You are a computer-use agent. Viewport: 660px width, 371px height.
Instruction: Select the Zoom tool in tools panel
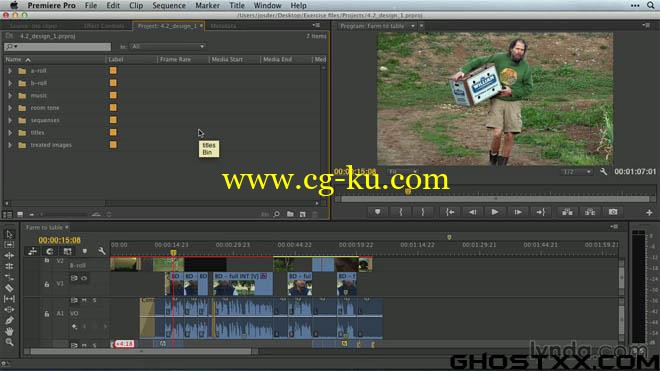pos(9,342)
